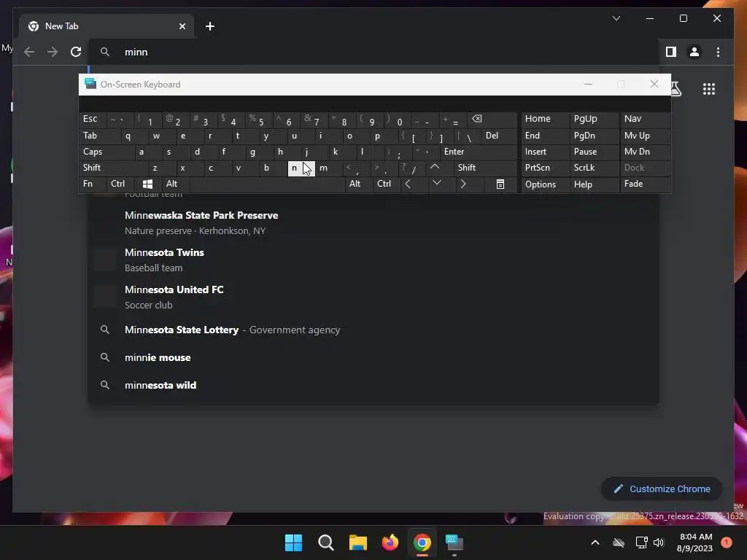This screenshot has height=560, width=747.
Task: Show hidden system tray icons chevron
Action: pos(595,542)
